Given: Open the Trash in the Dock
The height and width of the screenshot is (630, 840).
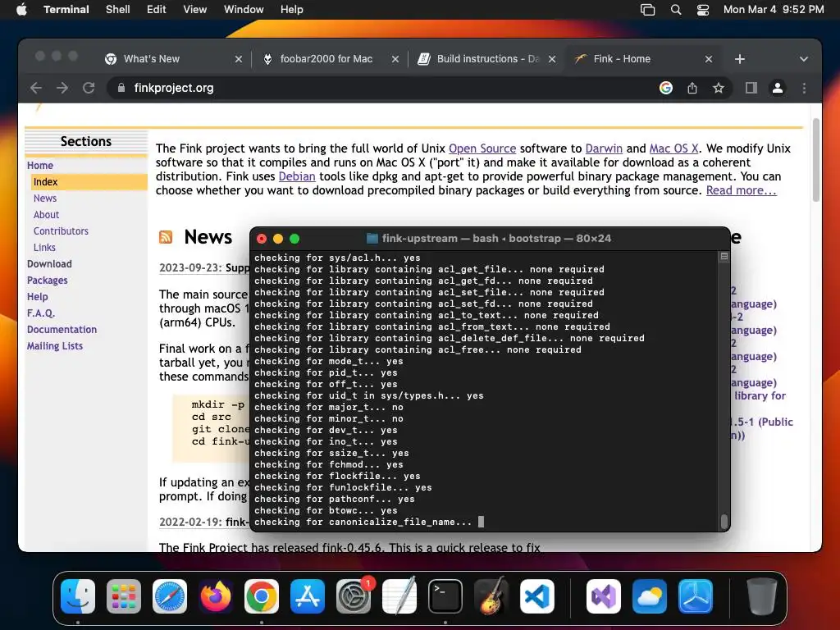Looking at the screenshot, I should (x=762, y=596).
